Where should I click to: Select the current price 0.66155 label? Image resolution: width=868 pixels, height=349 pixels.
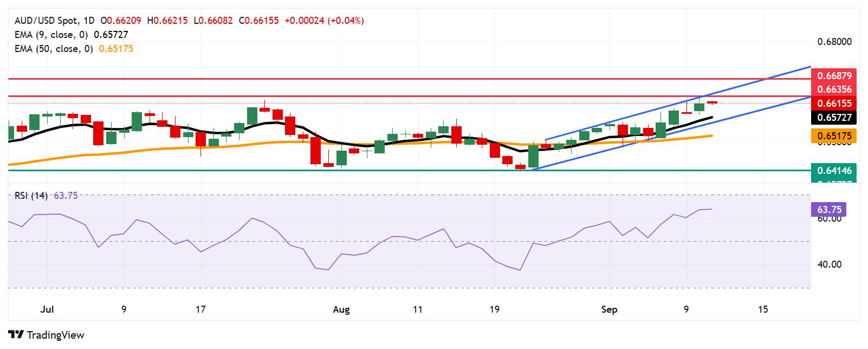834,103
